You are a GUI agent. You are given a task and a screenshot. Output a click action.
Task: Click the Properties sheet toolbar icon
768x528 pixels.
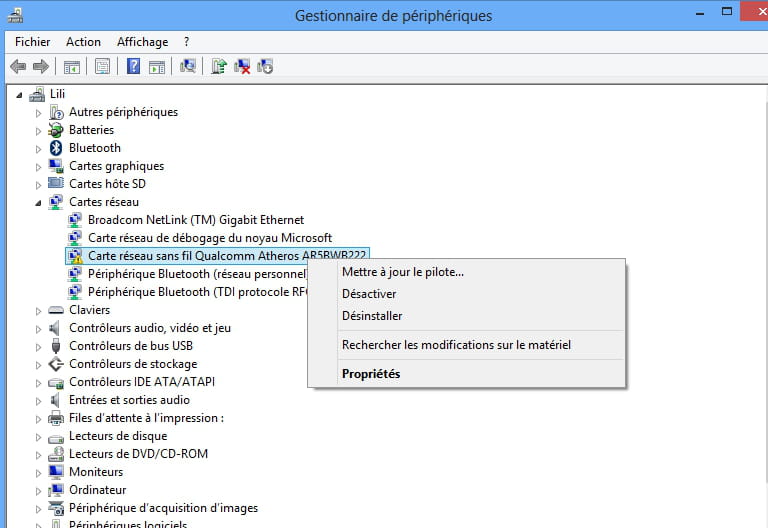102,66
